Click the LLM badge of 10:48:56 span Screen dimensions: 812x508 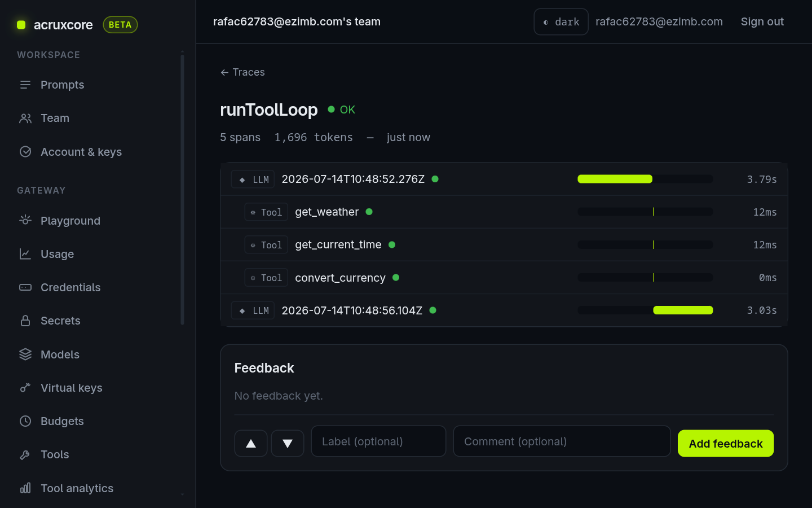pyautogui.click(x=253, y=310)
